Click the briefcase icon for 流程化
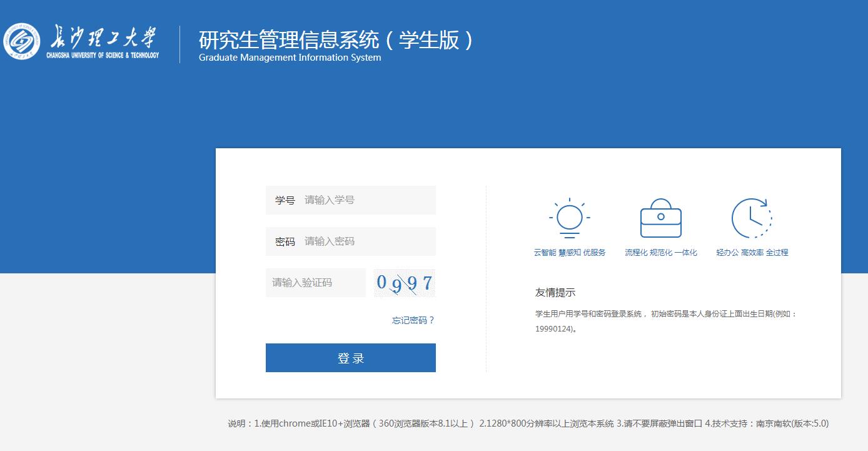868x451 pixels. pyautogui.click(x=660, y=218)
